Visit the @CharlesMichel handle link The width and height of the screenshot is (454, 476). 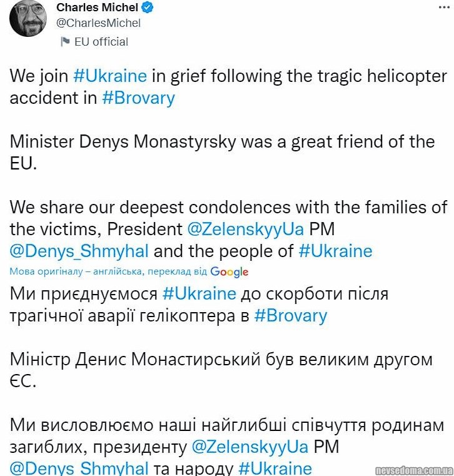[x=98, y=23]
